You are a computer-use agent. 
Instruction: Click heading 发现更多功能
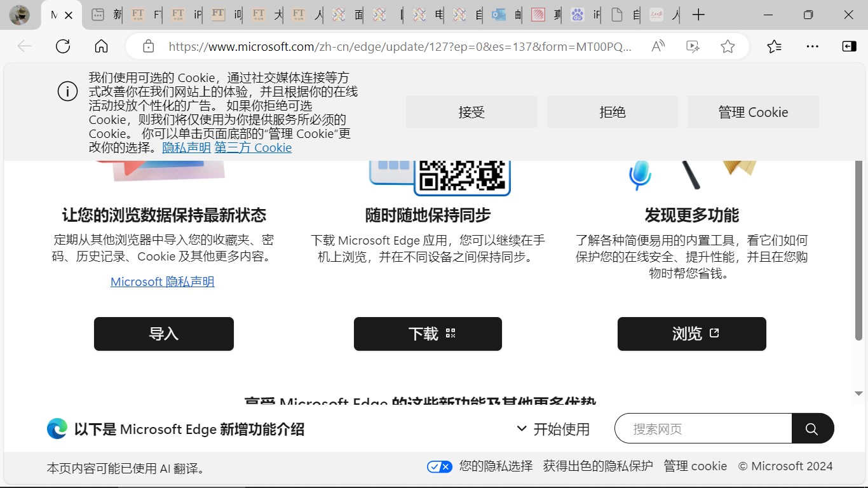(692, 215)
